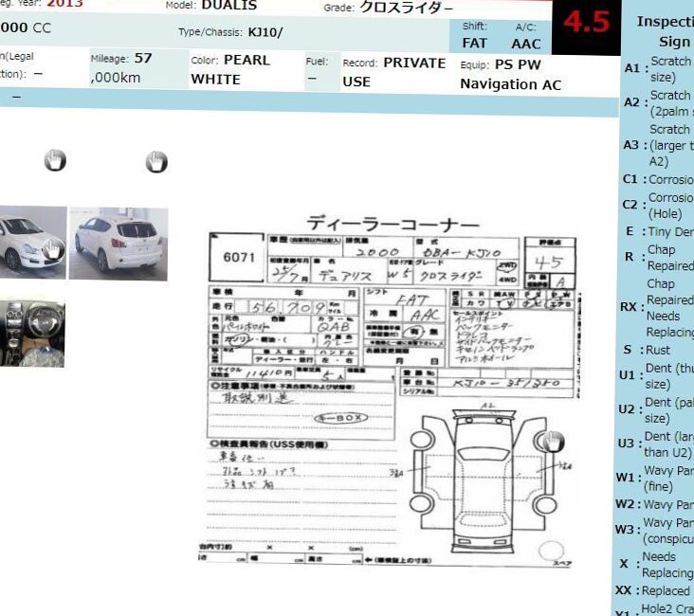Click the ディーラーコーナー title on the sheet

393,224
